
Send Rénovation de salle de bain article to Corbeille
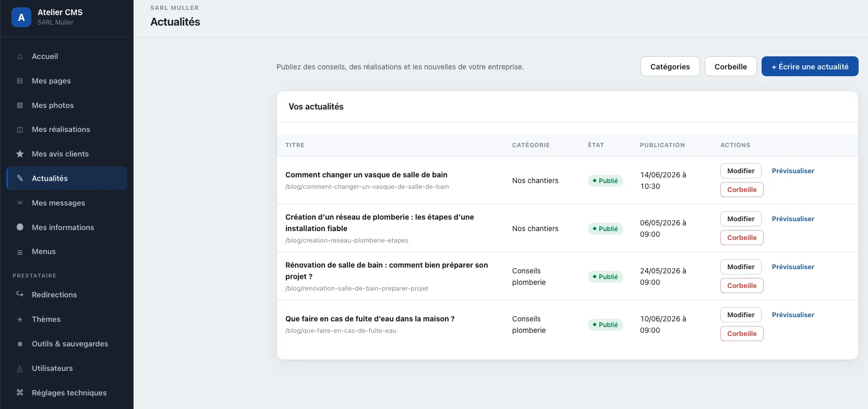[x=742, y=285]
